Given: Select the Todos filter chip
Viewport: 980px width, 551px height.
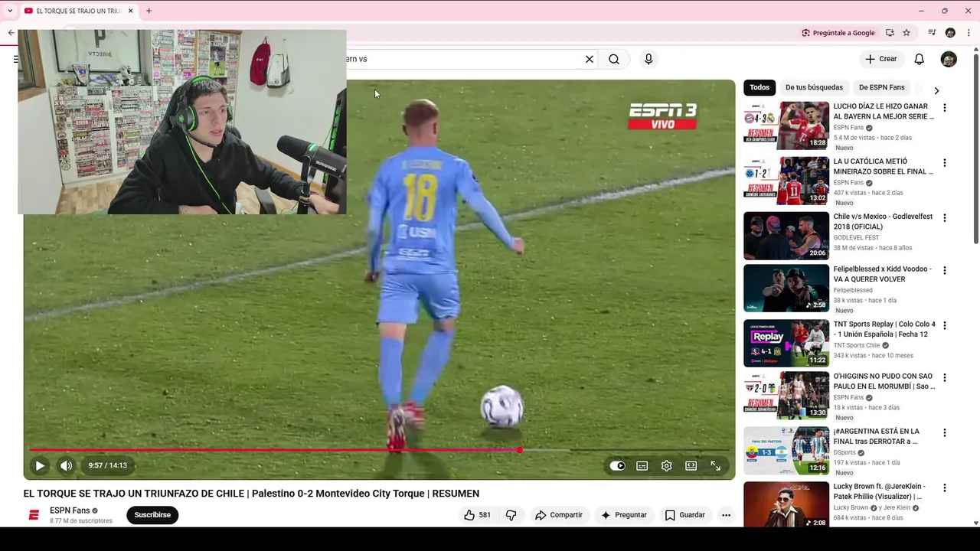Looking at the screenshot, I should coord(759,87).
